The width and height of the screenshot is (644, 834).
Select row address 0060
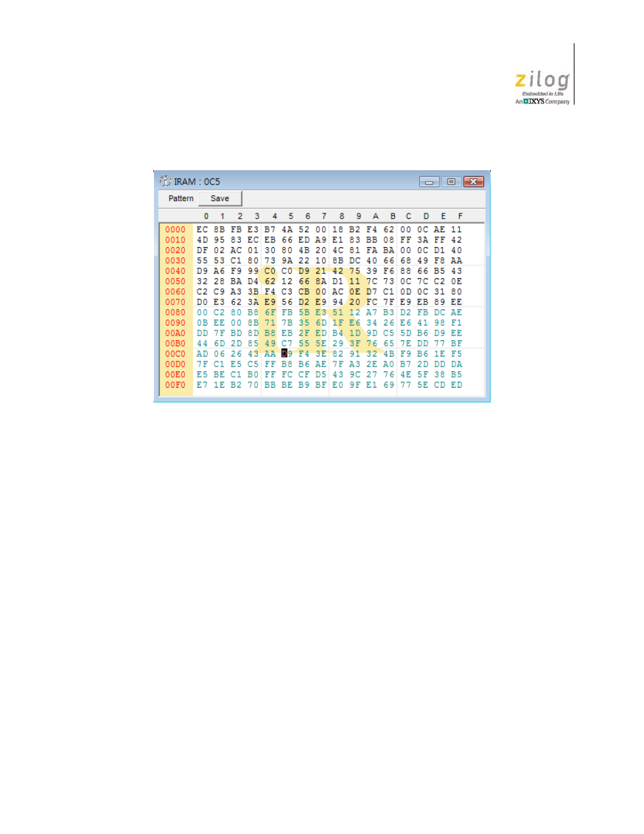(176, 292)
